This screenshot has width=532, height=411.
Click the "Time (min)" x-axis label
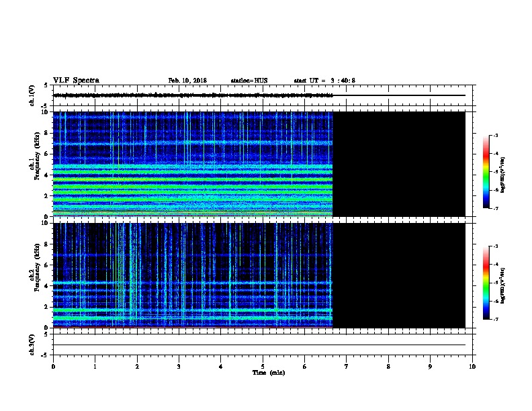269,373
